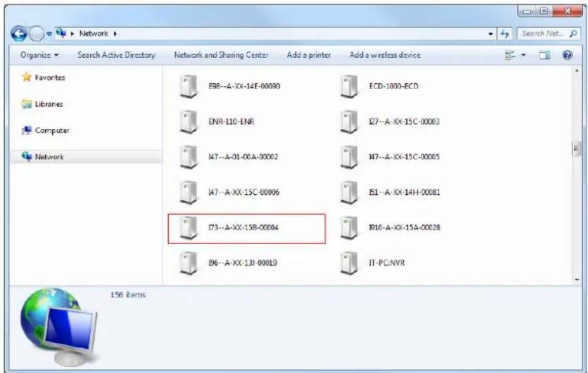
Task: Select Computer in the navigation pane
Action: point(52,131)
